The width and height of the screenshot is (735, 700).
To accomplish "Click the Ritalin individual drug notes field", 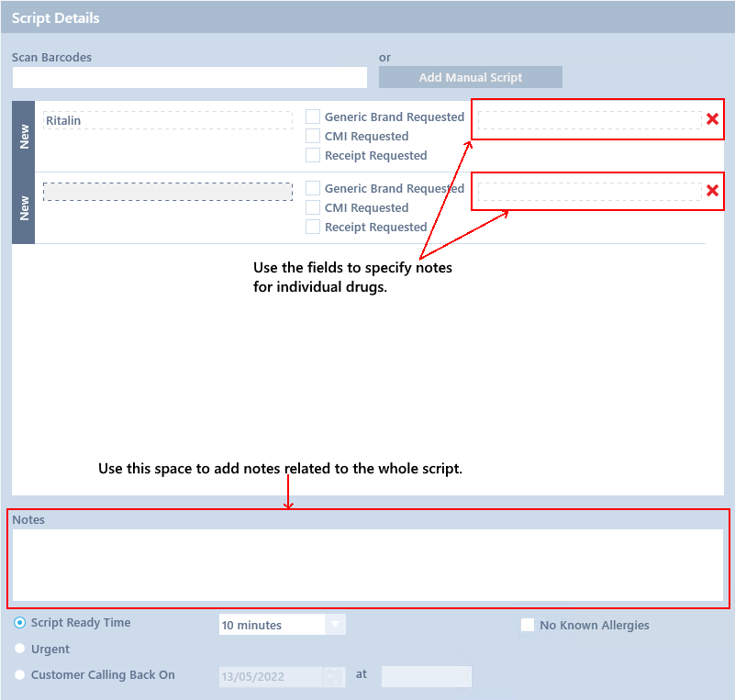I will click(589, 120).
